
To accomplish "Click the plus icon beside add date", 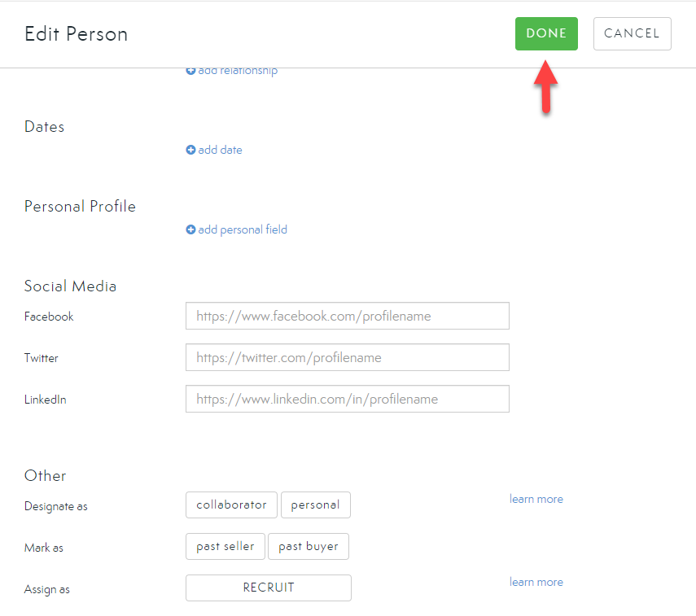I will pos(190,150).
